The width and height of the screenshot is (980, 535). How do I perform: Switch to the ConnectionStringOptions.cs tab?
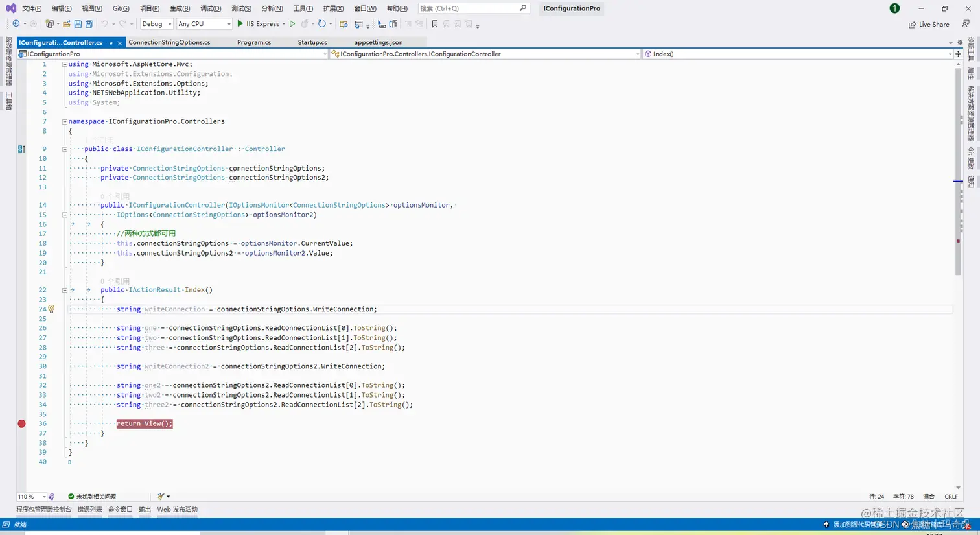[169, 42]
